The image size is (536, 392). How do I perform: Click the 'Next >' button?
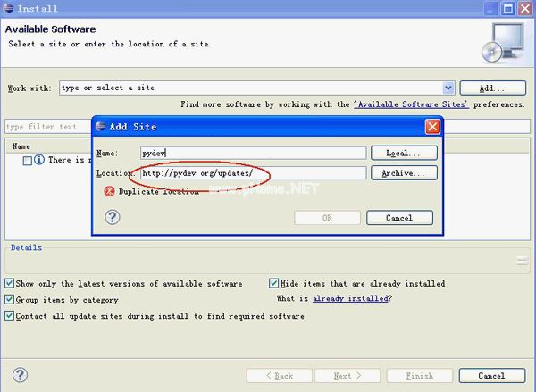(348, 376)
